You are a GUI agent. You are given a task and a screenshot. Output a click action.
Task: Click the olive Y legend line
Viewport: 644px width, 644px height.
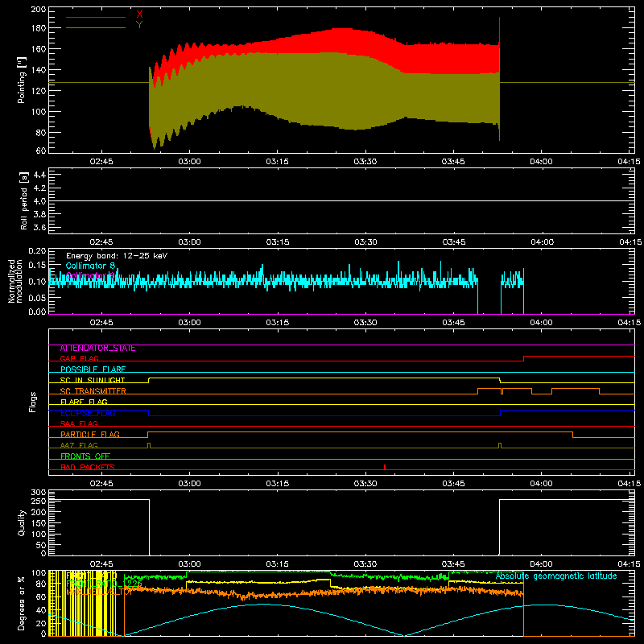pyautogui.click(x=96, y=28)
